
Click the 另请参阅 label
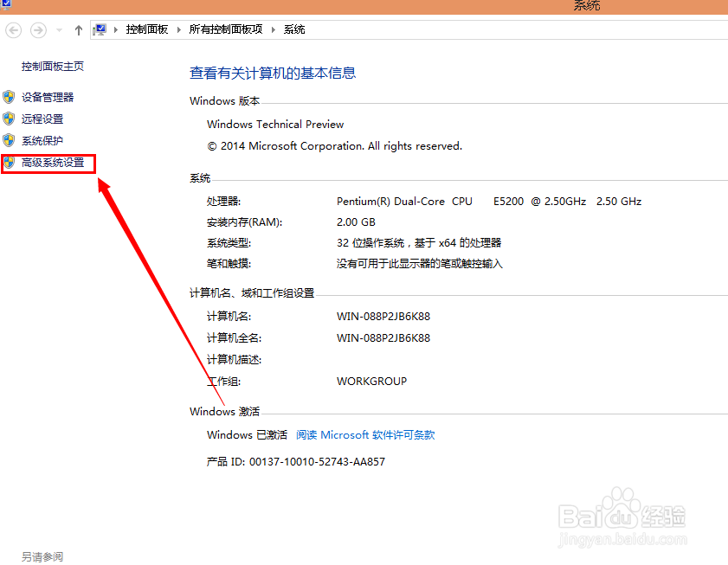(42, 556)
